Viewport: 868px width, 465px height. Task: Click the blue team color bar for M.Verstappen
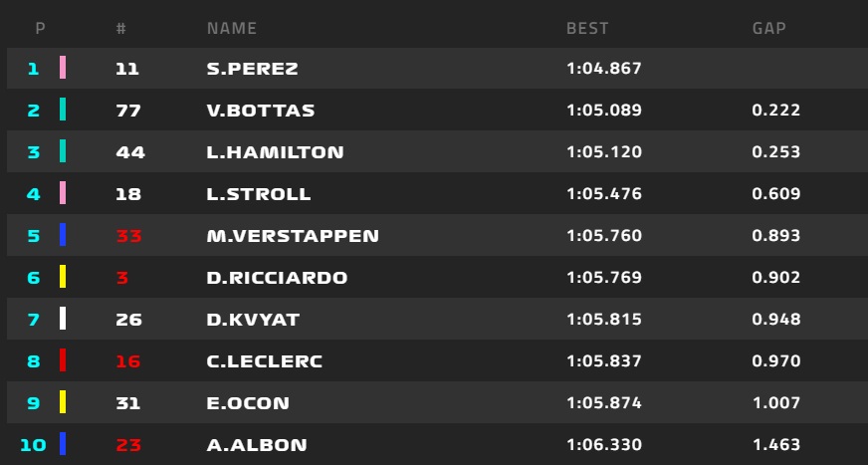(63, 235)
